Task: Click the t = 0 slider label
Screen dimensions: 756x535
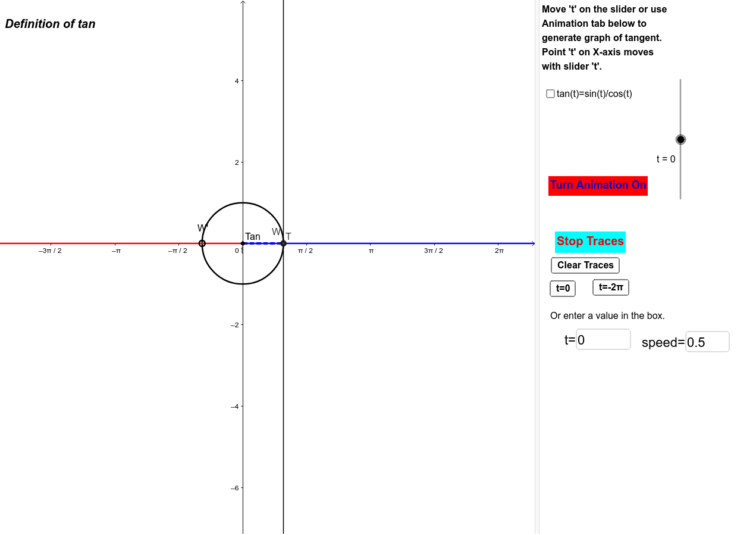Action: tap(666, 159)
